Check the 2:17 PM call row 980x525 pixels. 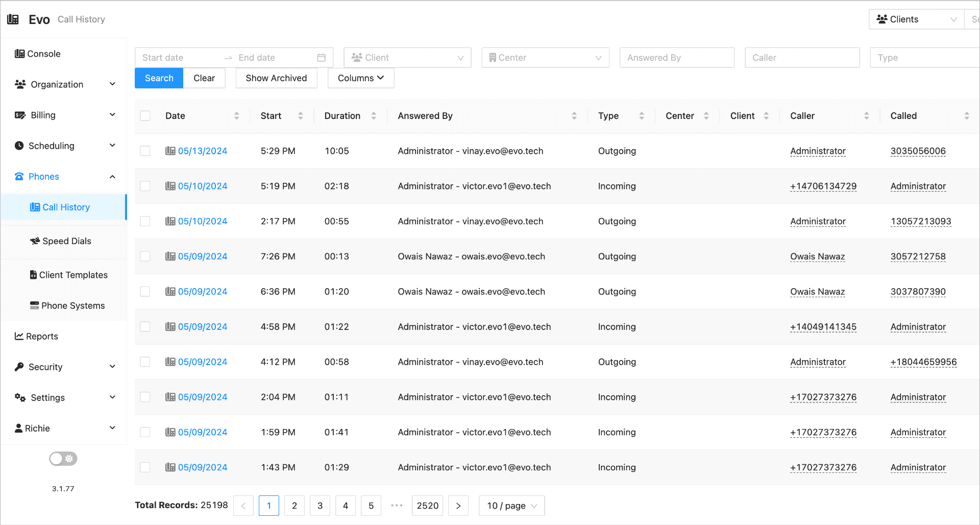tap(145, 221)
